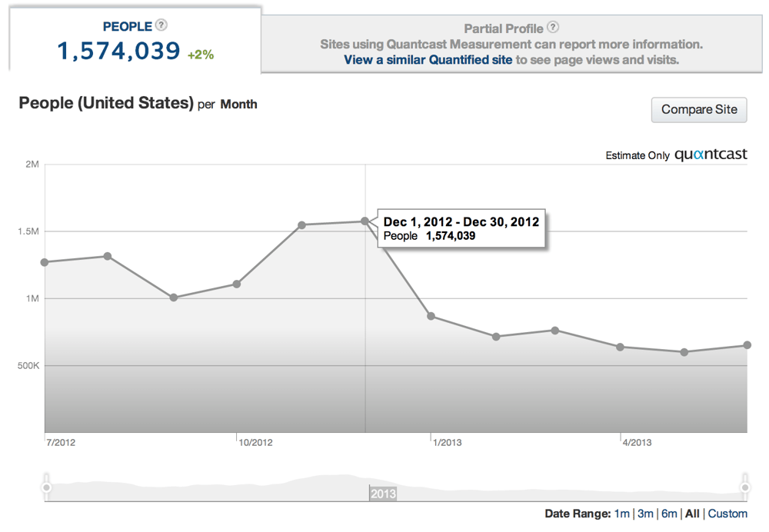Grab the left handle of the range slider

coord(46,487)
